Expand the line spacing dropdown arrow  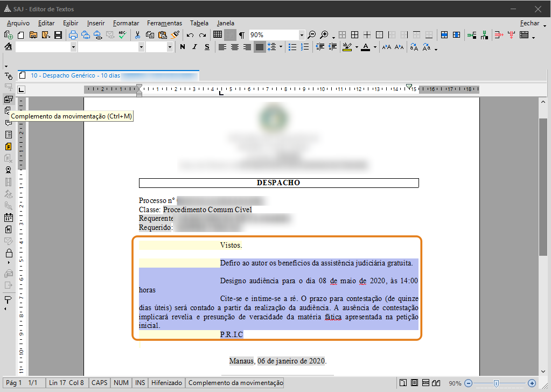[x=281, y=47]
